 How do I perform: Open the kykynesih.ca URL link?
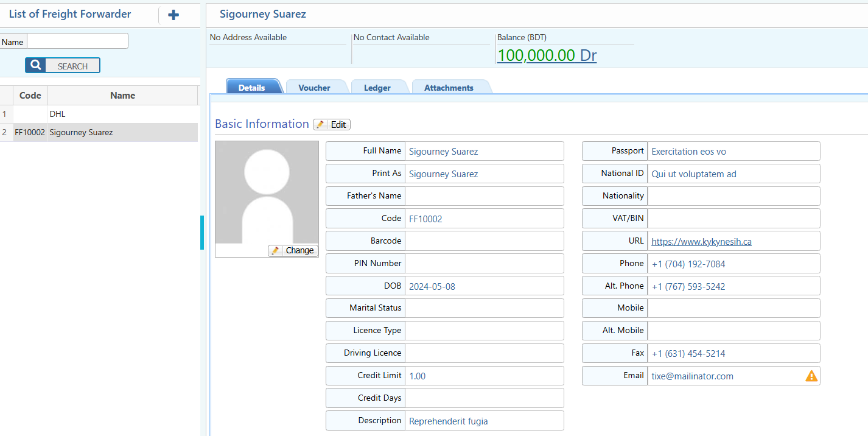click(701, 242)
